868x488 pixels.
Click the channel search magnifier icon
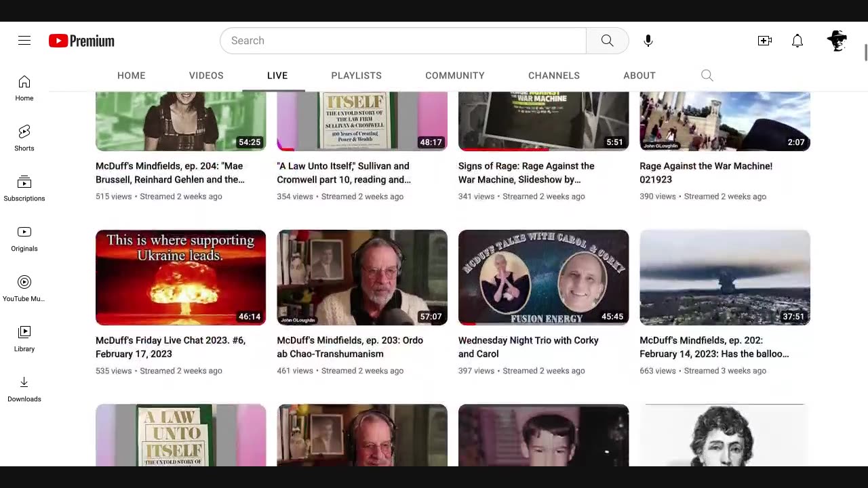coord(707,75)
